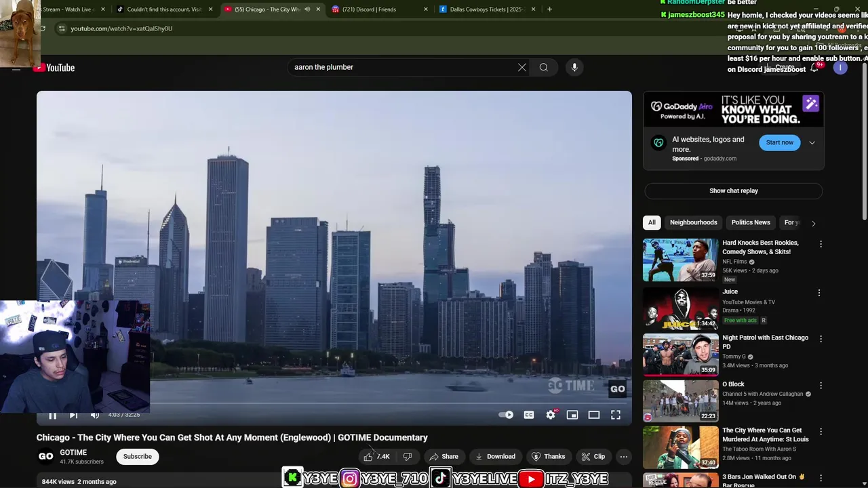This screenshot has width=868, height=488.
Task: Open the video settings gear
Action: [x=551, y=415]
